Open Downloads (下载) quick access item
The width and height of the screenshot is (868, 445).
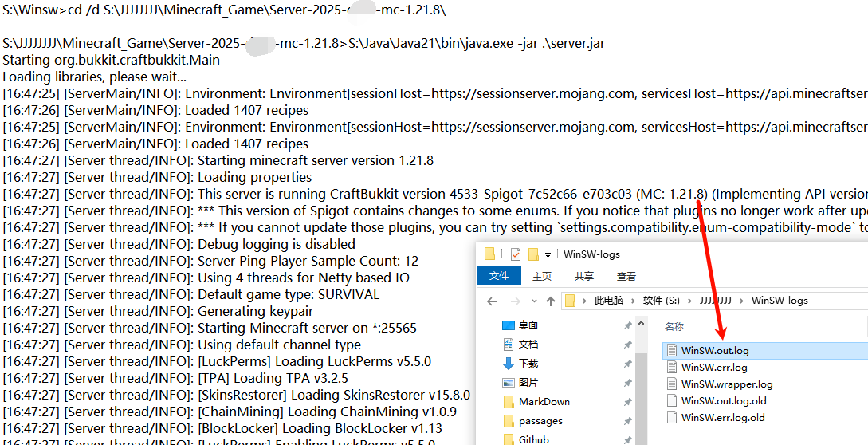tap(528, 363)
